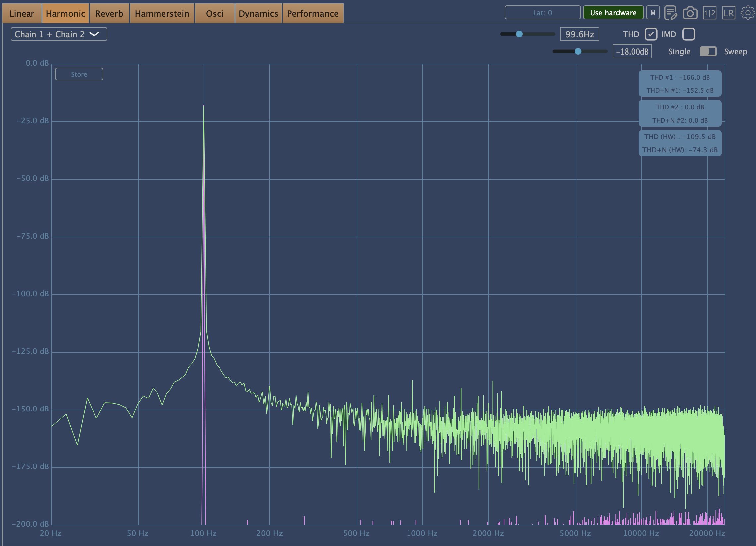Click the LR channel icon
The image size is (756, 546).
tap(728, 13)
